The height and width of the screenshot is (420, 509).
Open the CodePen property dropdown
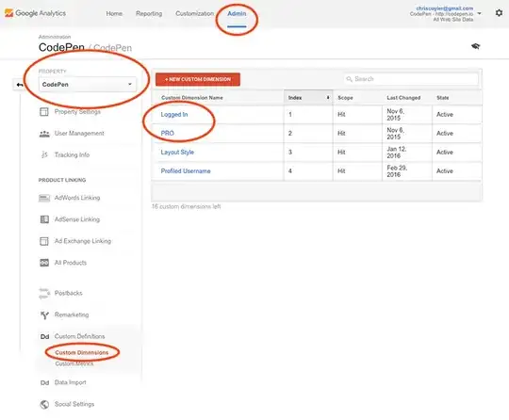tap(88, 85)
